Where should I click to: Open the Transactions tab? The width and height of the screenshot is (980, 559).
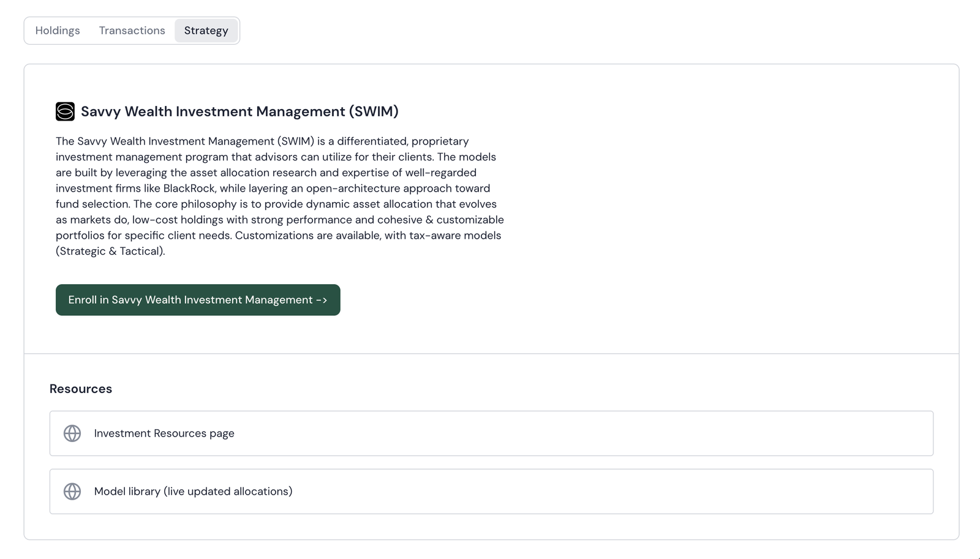[x=132, y=31]
